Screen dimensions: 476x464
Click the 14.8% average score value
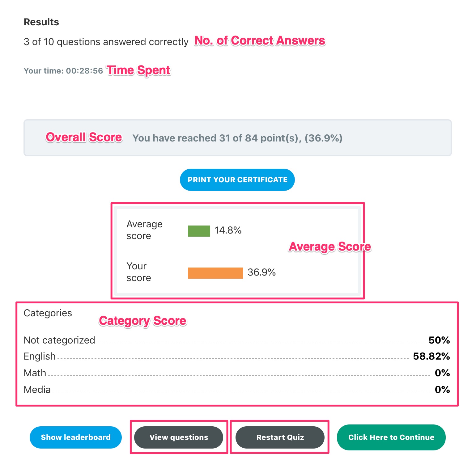pyautogui.click(x=228, y=230)
